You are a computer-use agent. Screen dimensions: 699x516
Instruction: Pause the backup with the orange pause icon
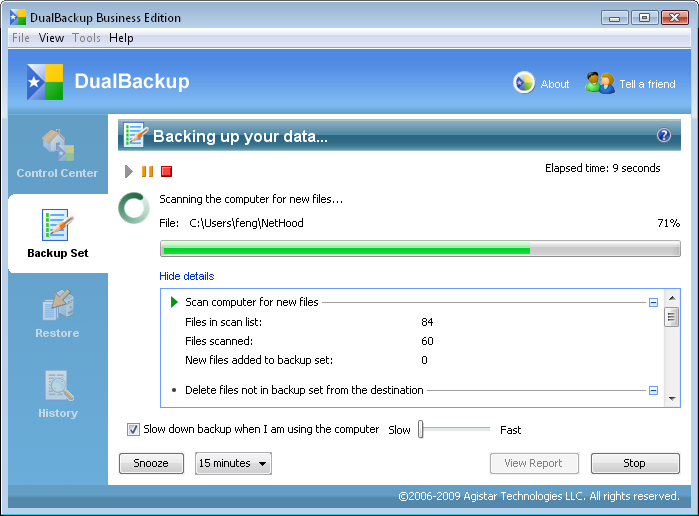148,171
